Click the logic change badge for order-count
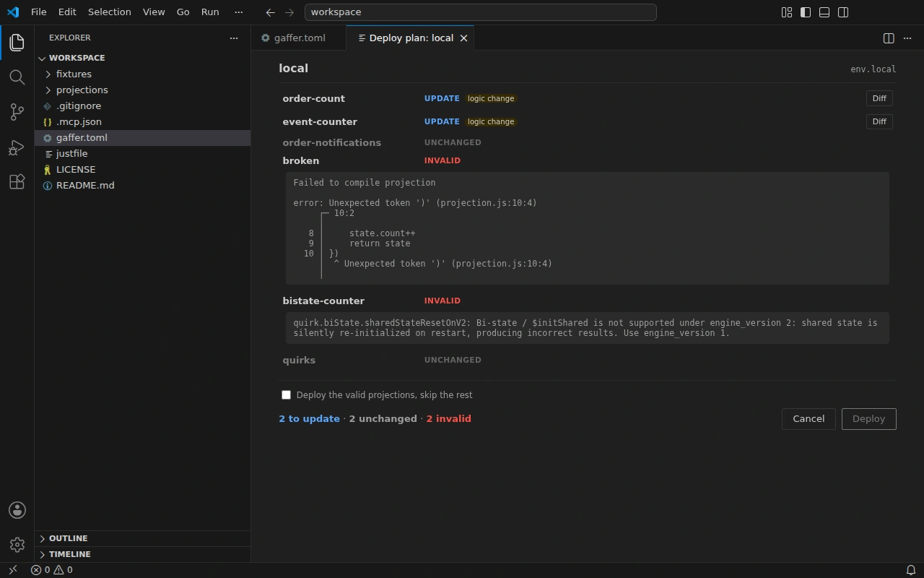Image resolution: width=924 pixels, height=578 pixels. 491,98
